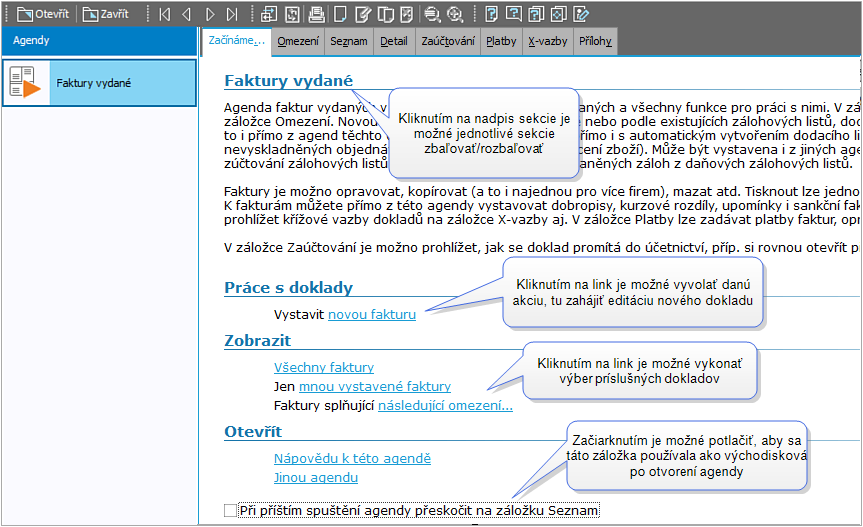Collapse the Otevřít section heading
The image size is (863, 527).
253,432
